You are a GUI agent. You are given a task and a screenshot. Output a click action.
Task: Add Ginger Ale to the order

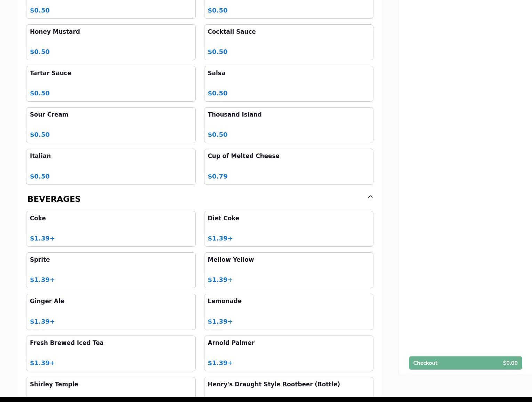(111, 312)
